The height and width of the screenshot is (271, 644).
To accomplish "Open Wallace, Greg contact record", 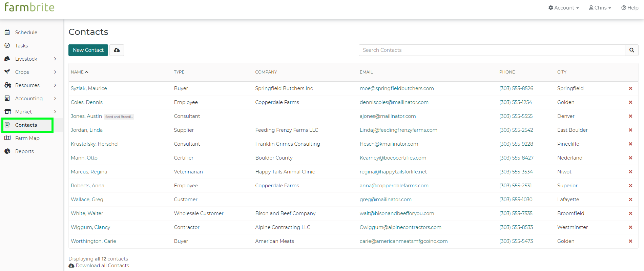I will click(x=87, y=200).
